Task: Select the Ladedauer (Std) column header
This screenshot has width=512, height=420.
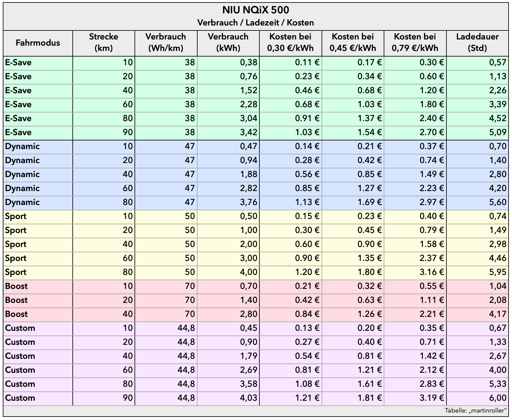Action: (x=477, y=43)
